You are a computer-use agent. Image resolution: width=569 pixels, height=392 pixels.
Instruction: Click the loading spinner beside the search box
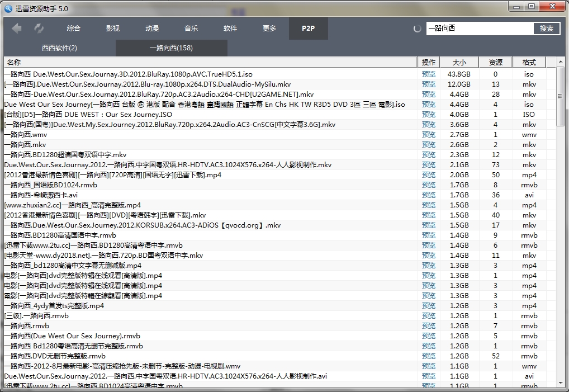(418, 29)
